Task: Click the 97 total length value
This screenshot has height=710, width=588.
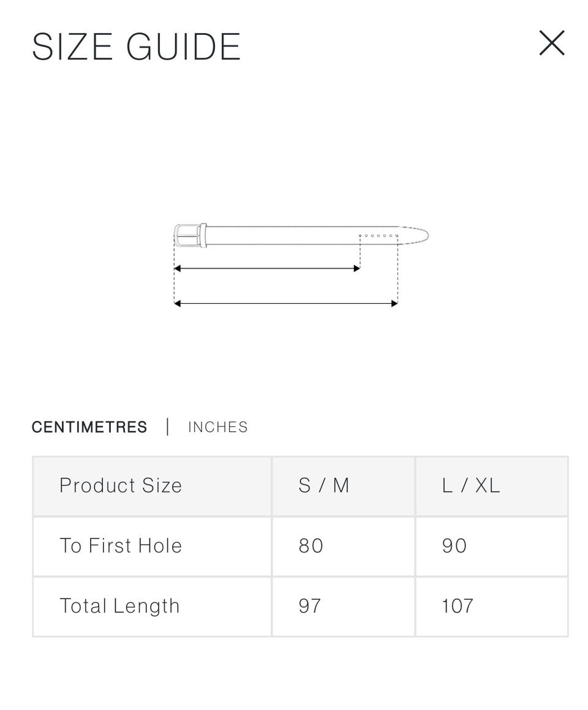Action: (x=310, y=606)
